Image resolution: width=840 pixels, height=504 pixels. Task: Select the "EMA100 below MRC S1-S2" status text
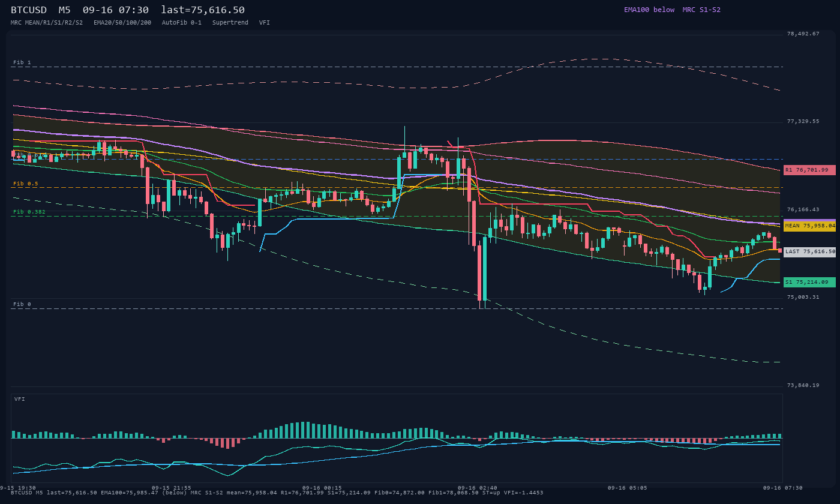pos(672,10)
